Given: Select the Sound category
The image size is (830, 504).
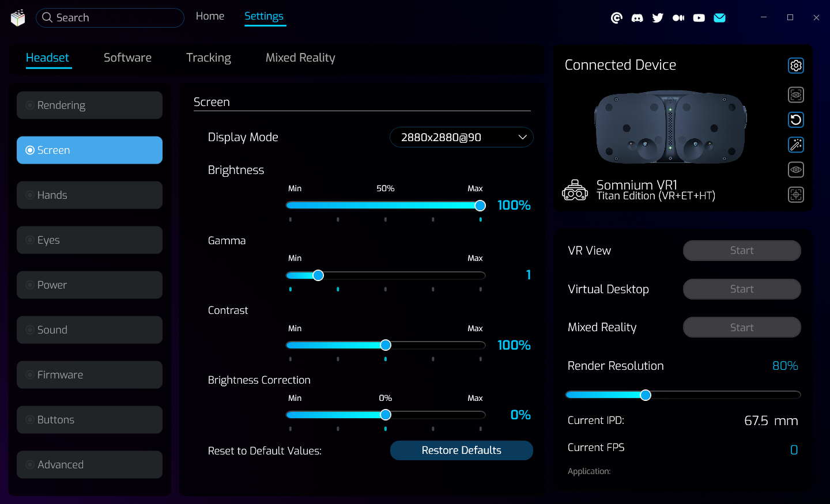Looking at the screenshot, I should tap(89, 330).
